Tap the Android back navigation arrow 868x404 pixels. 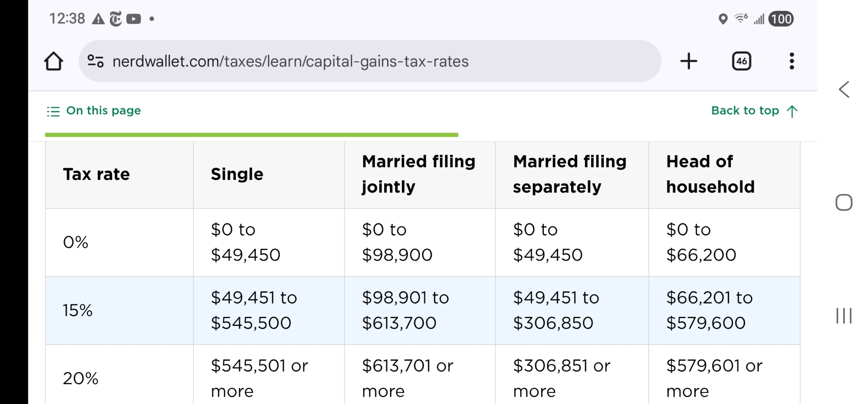[844, 90]
